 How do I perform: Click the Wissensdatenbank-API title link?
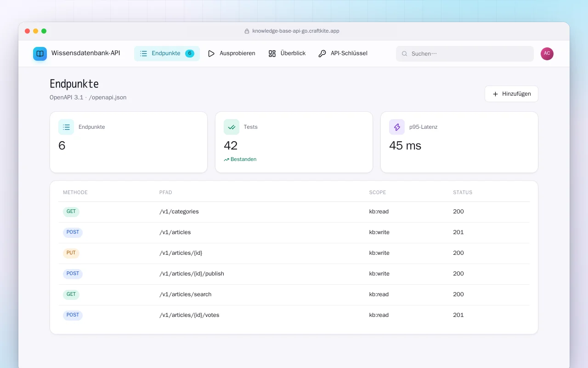point(86,53)
